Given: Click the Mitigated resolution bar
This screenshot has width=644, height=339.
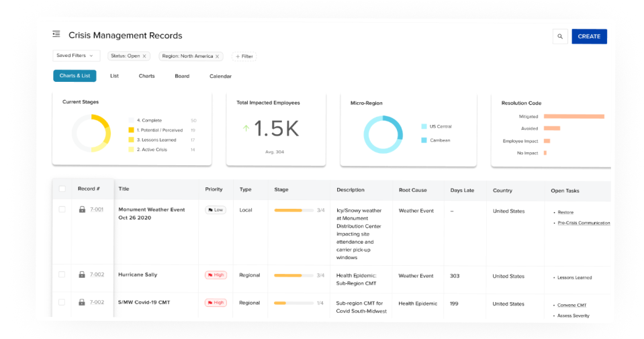Looking at the screenshot, I should pyautogui.click(x=574, y=117).
